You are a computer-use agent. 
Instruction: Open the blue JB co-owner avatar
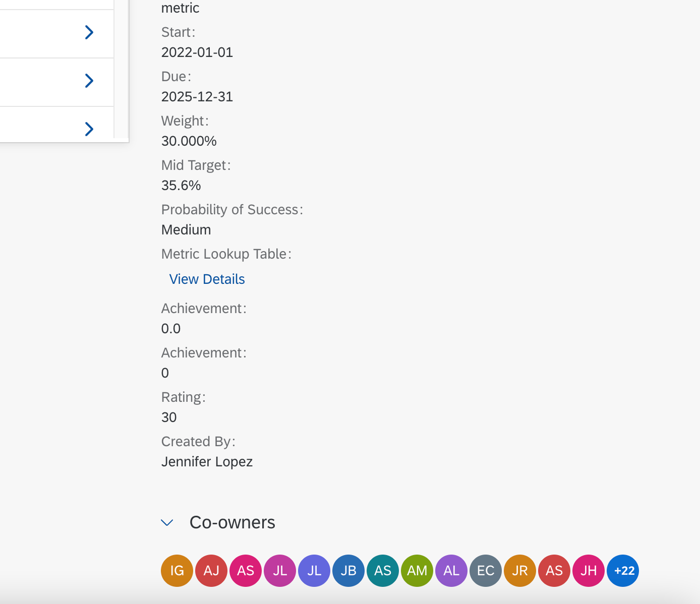(x=348, y=571)
